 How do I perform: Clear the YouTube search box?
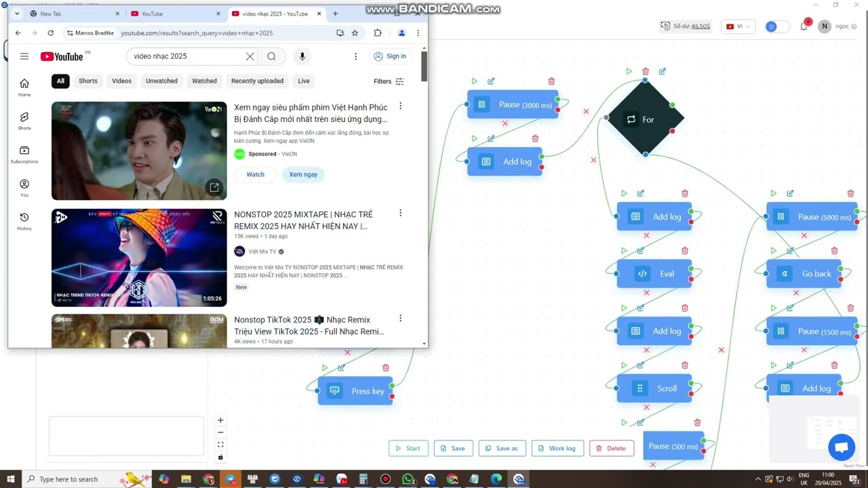(x=250, y=56)
